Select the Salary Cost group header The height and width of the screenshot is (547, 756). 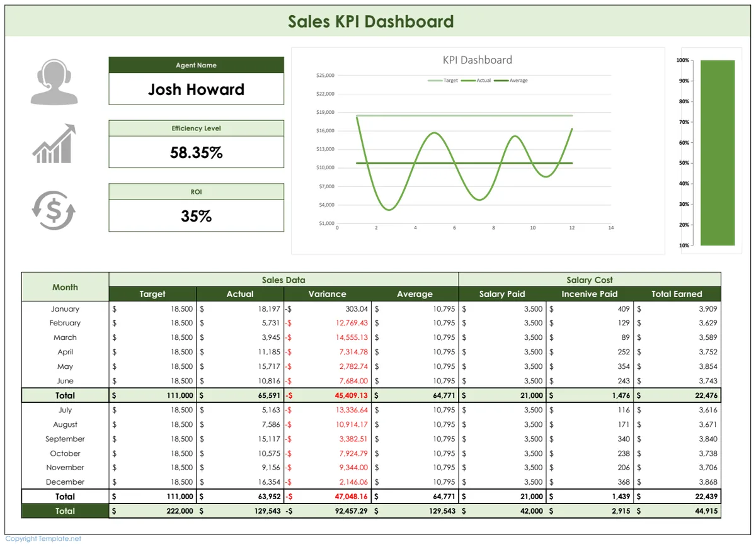590,279
